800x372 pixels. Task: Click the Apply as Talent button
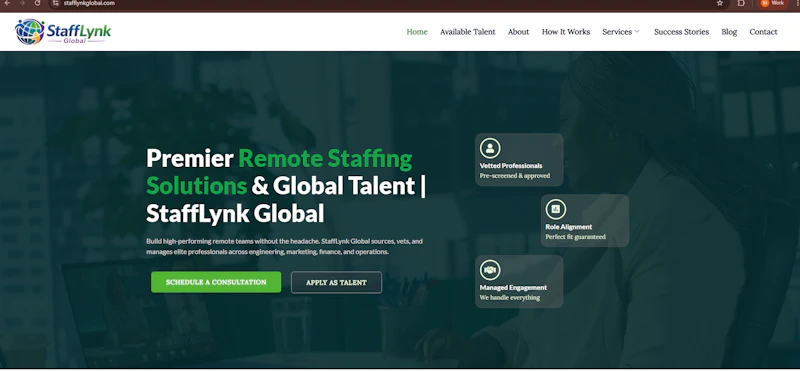(x=336, y=282)
